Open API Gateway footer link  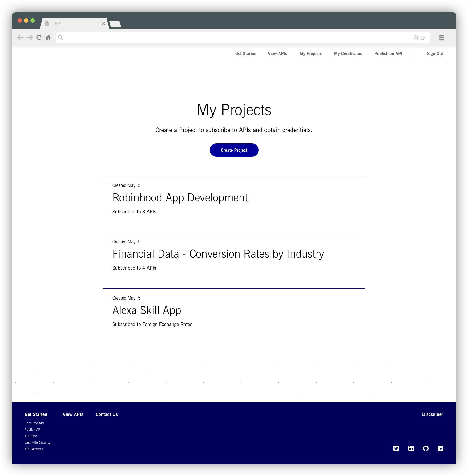(x=34, y=449)
